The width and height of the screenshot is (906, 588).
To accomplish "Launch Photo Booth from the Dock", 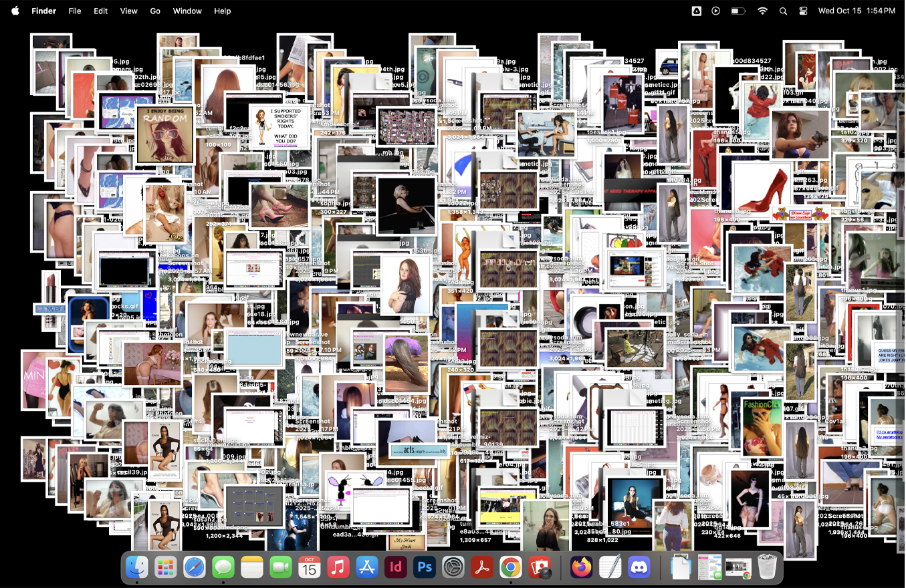I will pyautogui.click(x=539, y=568).
